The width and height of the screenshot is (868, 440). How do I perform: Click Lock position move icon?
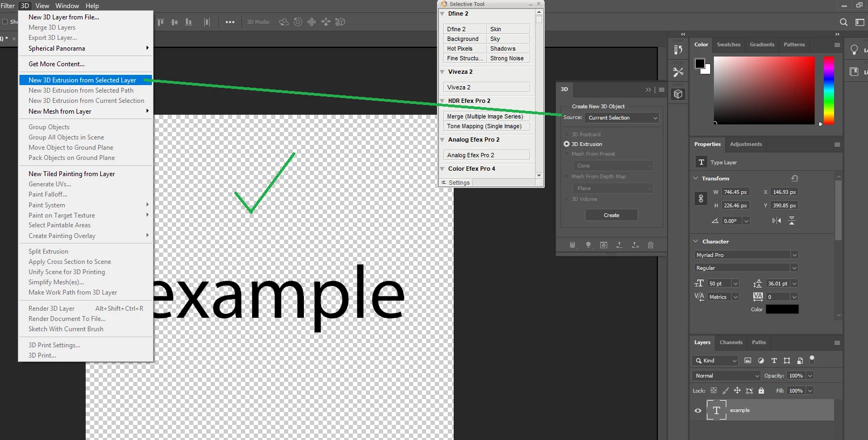[x=737, y=390]
